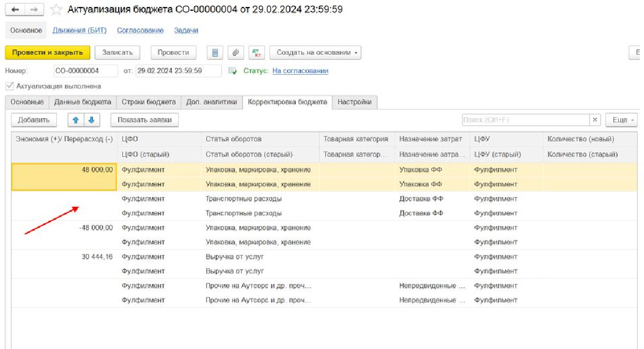Expand Создать на основании dropdown
Screen dimensions: 644x349
tap(316, 53)
